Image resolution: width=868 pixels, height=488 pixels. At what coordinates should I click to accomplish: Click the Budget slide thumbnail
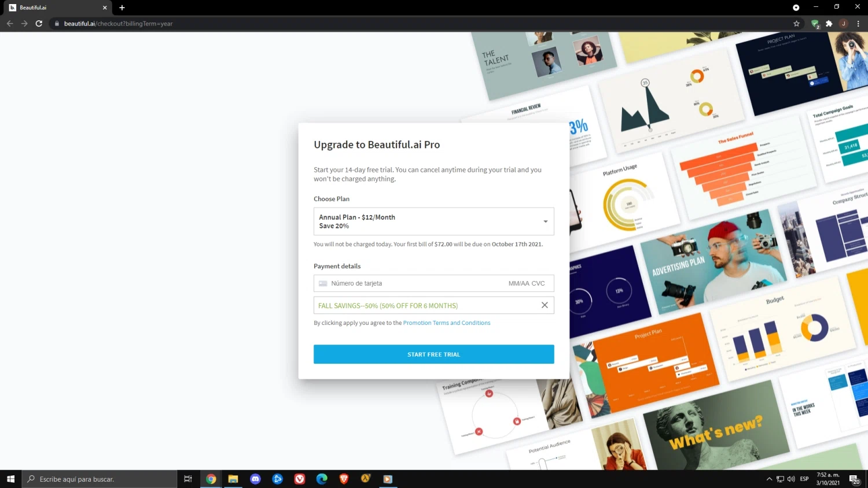click(x=782, y=330)
